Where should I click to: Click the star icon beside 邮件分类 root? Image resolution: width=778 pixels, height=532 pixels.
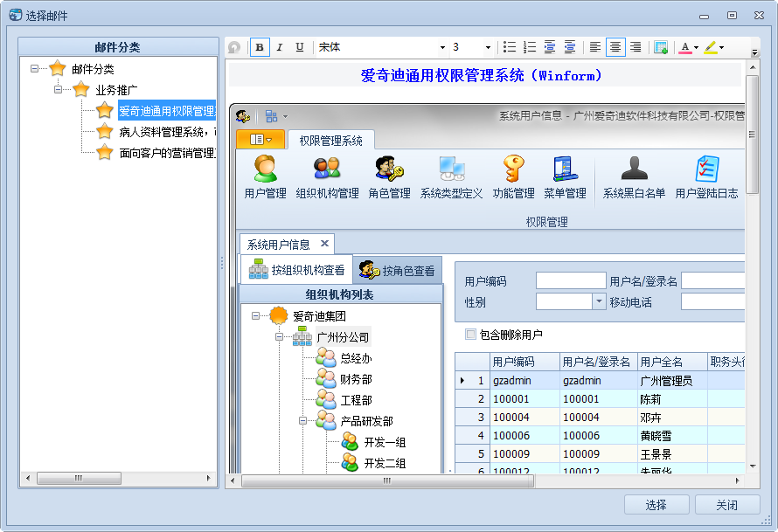tap(58, 68)
